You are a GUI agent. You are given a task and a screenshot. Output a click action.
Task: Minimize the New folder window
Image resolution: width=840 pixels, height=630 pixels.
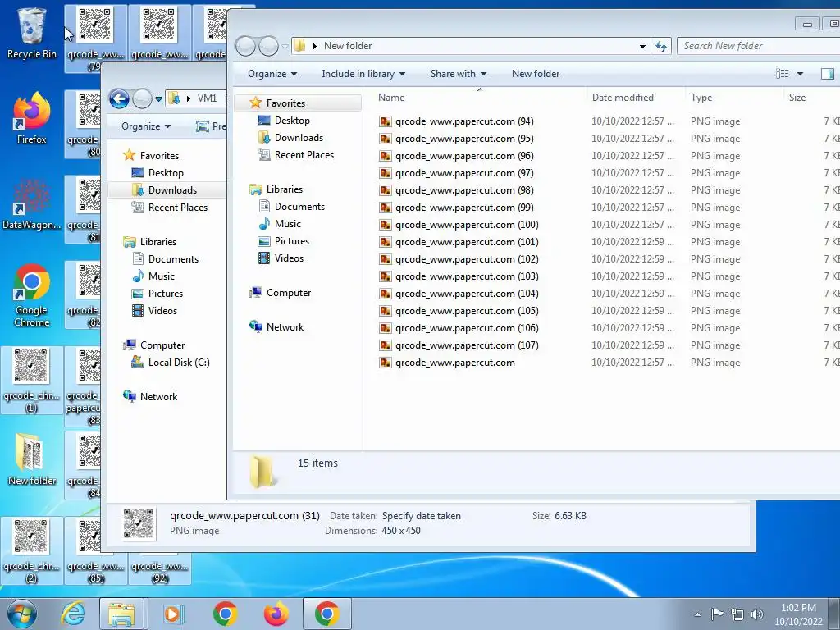(x=807, y=24)
